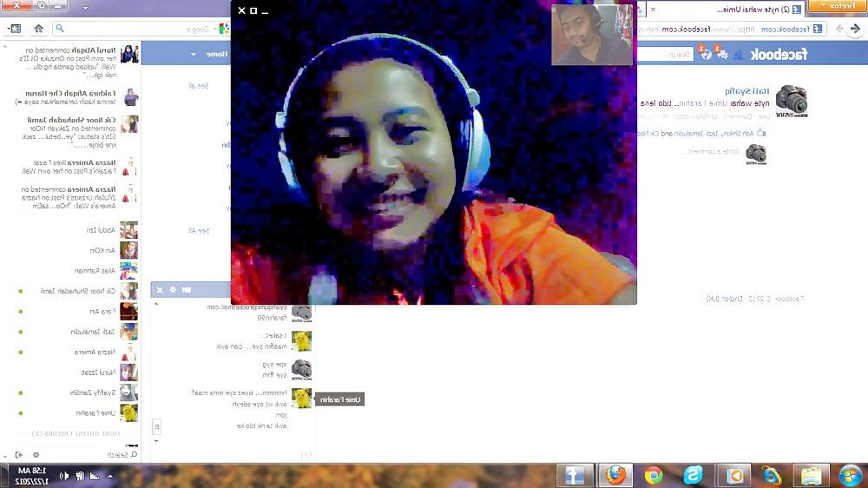The height and width of the screenshot is (488, 868).
Task: Open the Facebook notifications globe icon
Action: [706, 53]
